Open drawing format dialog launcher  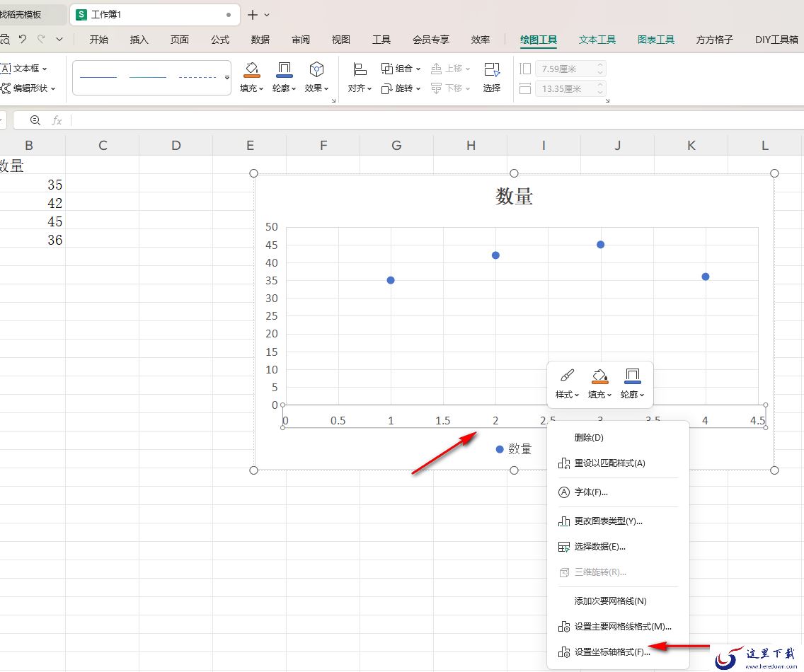click(333, 100)
